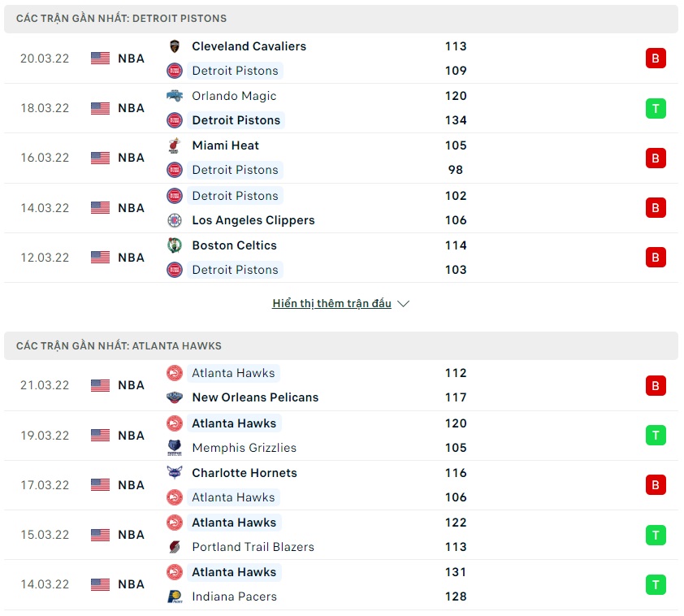Click the green T badge for 19.03.22 Hawks game

pos(656,436)
